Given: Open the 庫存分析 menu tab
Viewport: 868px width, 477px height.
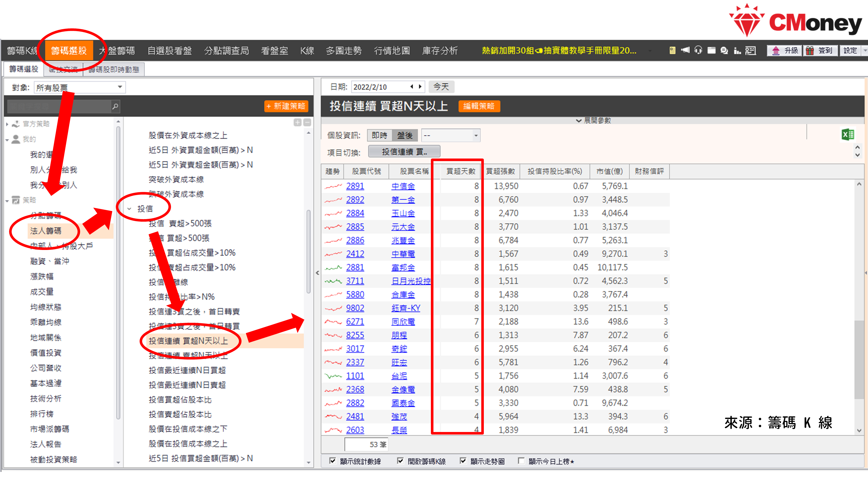Looking at the screenshot, I should click(440, 50).
